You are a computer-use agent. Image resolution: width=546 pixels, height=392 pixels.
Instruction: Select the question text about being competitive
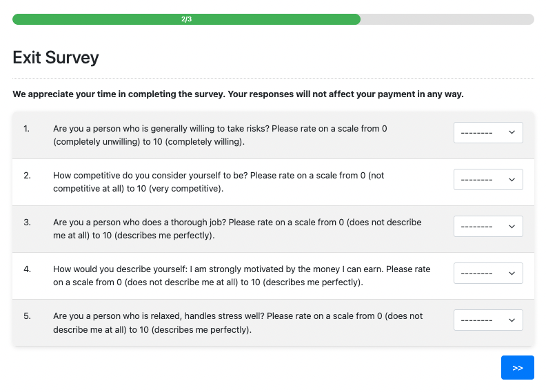pos(219,182)
